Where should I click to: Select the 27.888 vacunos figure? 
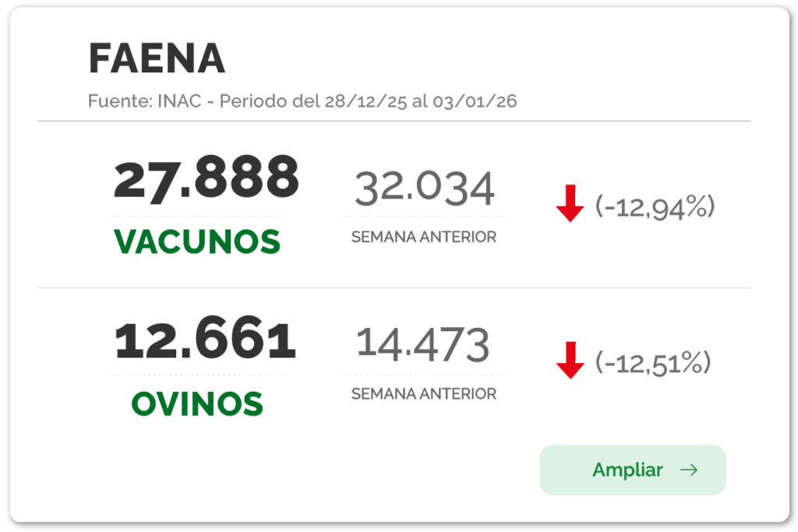click(x=207, y=178)
